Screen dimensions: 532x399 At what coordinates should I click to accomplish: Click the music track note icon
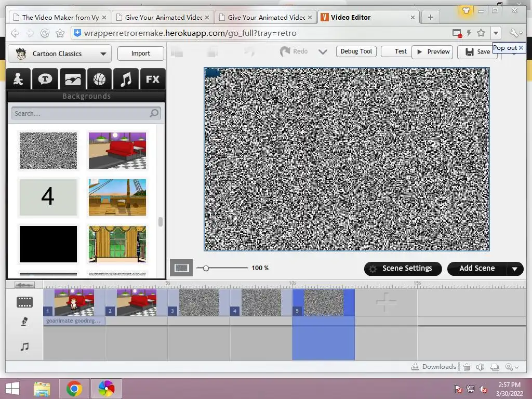(24, 347)
